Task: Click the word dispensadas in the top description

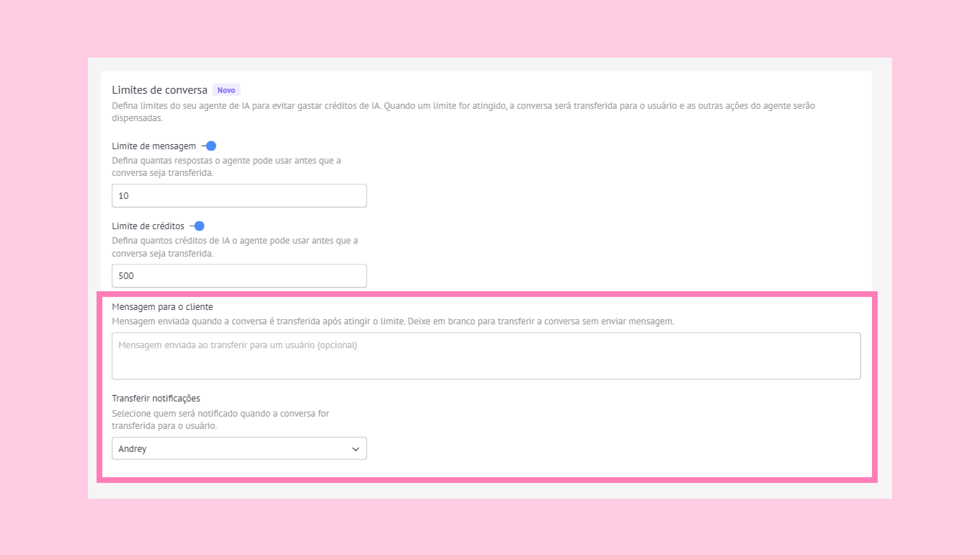Action: (x=137, y=118)
